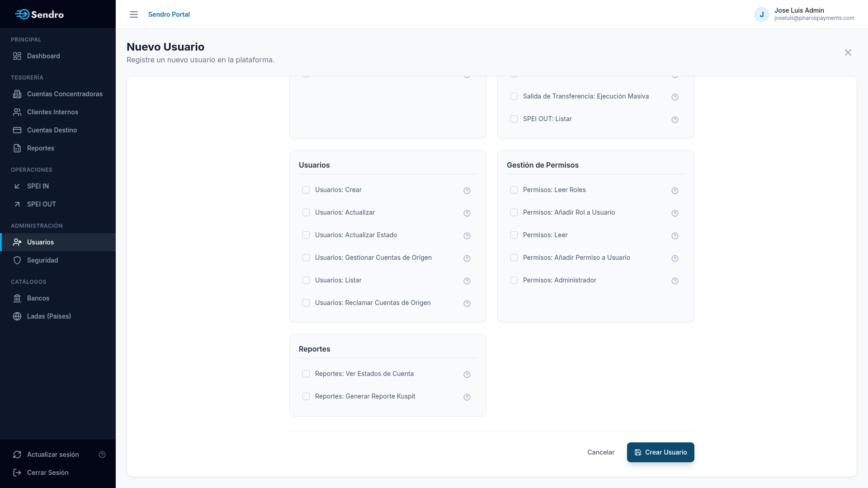This screenshot has width=868, height=488.
Task: Open Seguridad settings page
Action: [x=58, y=260]
